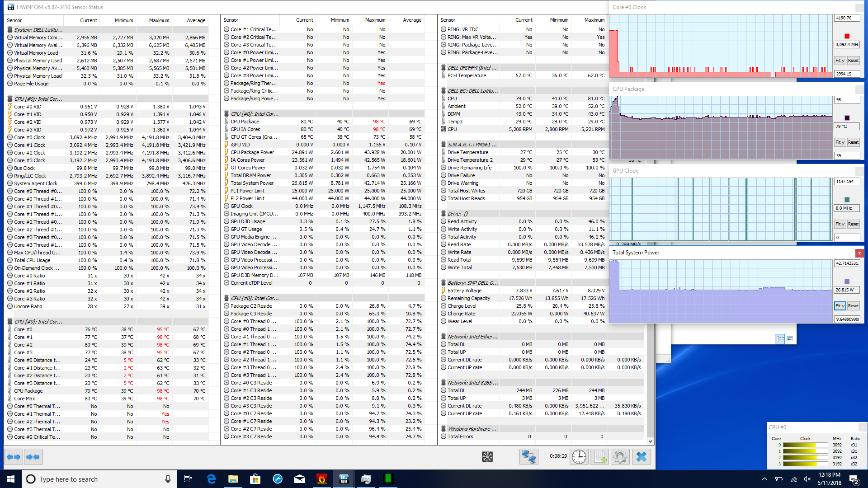Close the Total System Power graph window
Image resolution: width=868 pixels, height=488 pixels.
[x=859, y=253]
